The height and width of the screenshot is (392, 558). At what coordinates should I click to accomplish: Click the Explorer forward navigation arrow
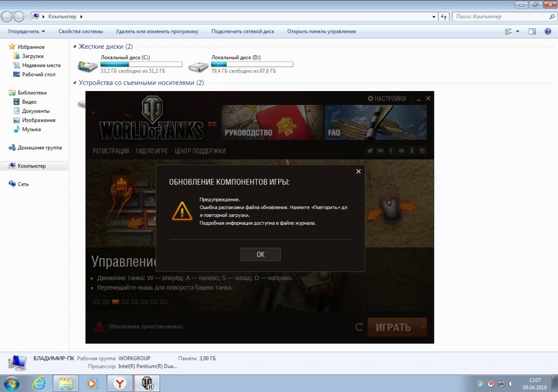point(19,17)
